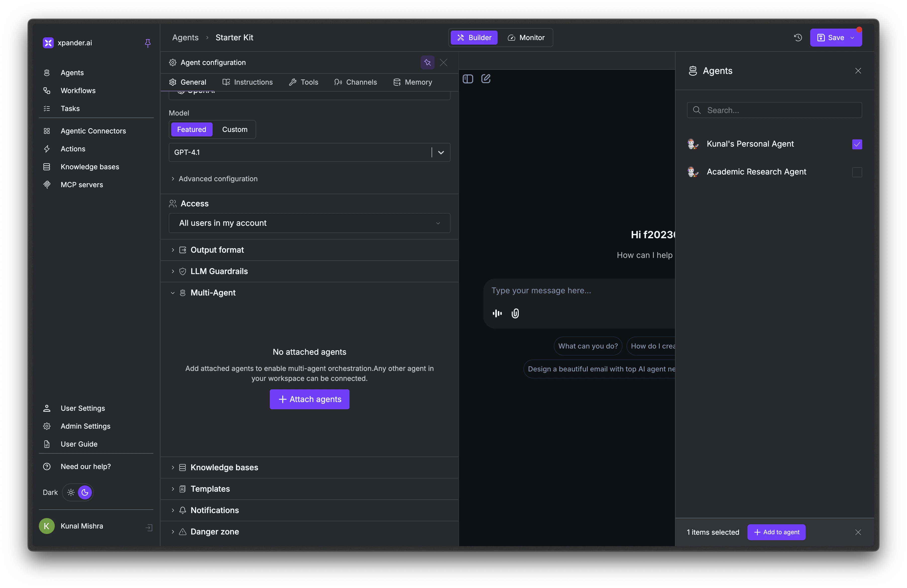Switch theme to light mode
Screen dimensions: 907x588
[x=71, y=492]
